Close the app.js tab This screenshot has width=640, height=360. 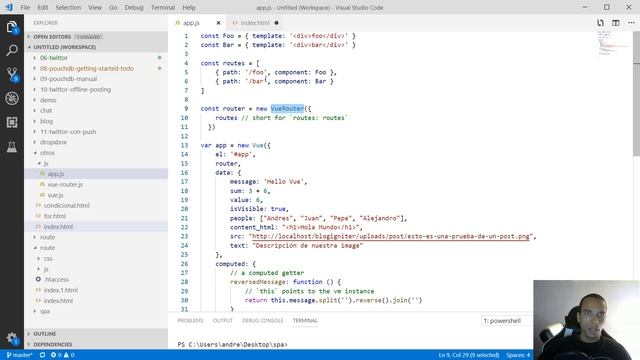point(218,23)
